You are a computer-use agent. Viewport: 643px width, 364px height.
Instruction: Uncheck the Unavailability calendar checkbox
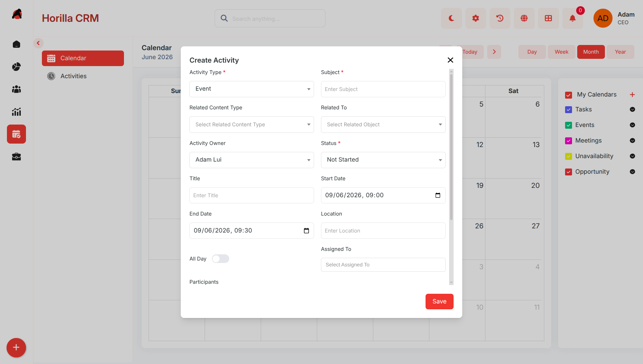click(569, 156)
